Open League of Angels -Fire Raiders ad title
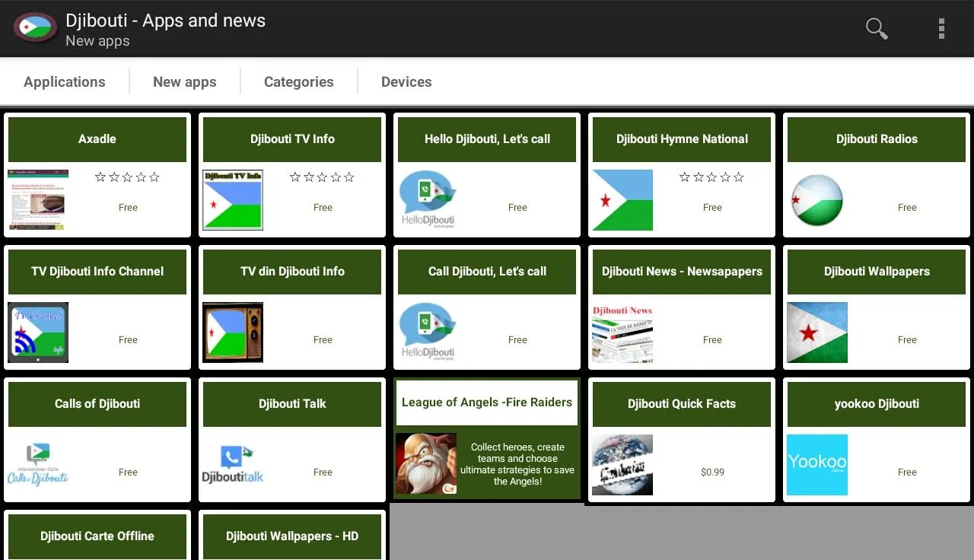Image resolution: width=974 pixels, height=560 pixels. 487,402
